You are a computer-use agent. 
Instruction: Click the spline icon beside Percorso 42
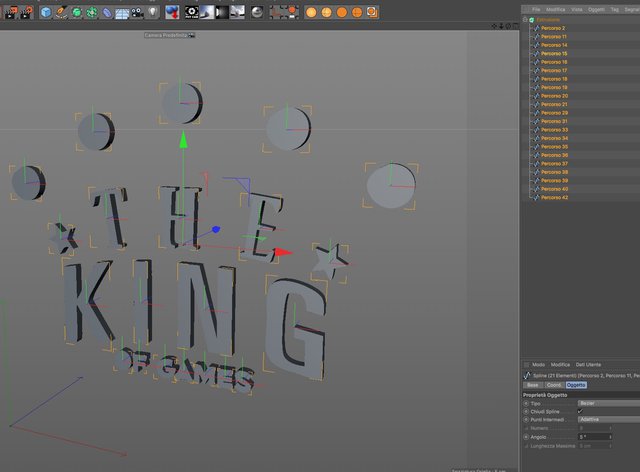536,197
